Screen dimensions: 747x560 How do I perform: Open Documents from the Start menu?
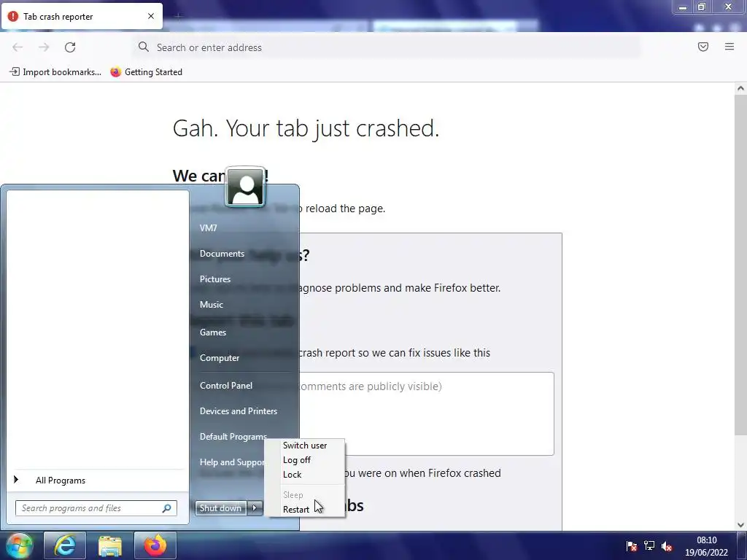pyautogui.click(x=222, y=253)
